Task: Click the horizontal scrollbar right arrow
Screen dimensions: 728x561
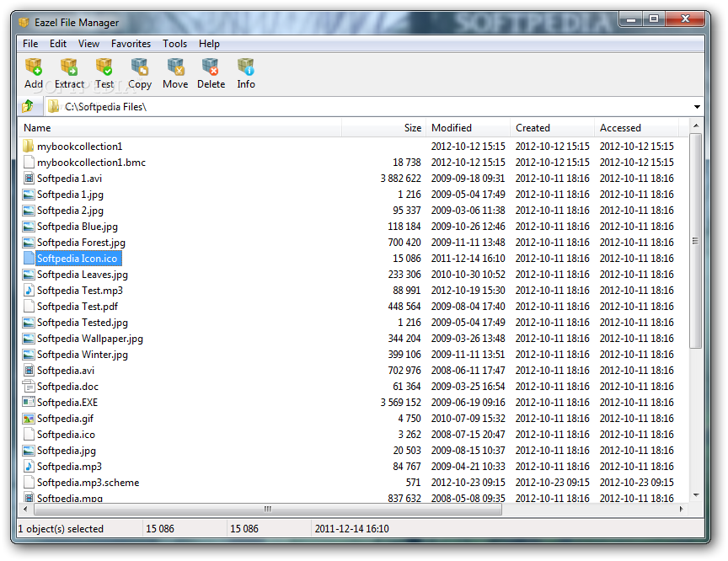Action: tap(681, 509)
